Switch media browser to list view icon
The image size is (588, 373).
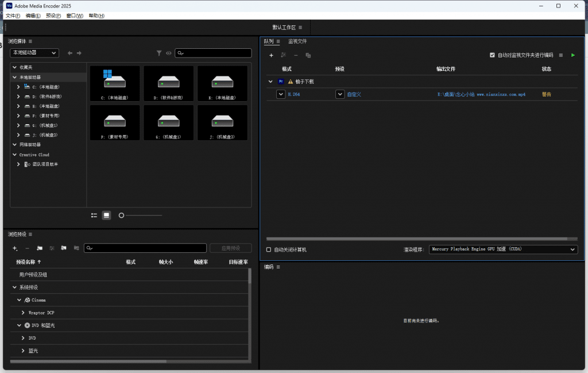94,215
